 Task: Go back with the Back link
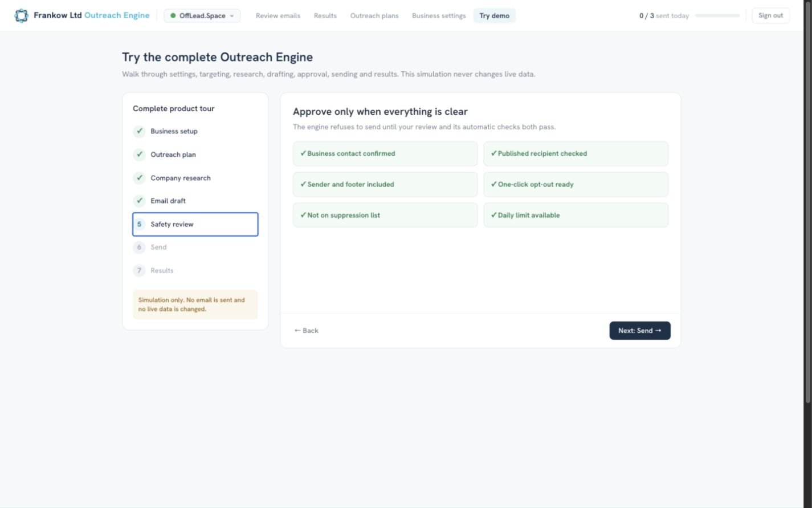(307, 331)
